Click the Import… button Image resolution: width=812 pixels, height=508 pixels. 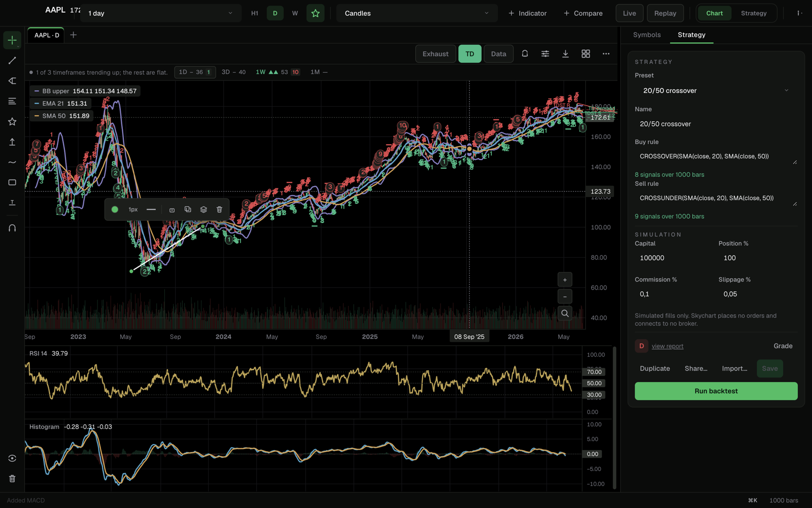coord(734,368)
